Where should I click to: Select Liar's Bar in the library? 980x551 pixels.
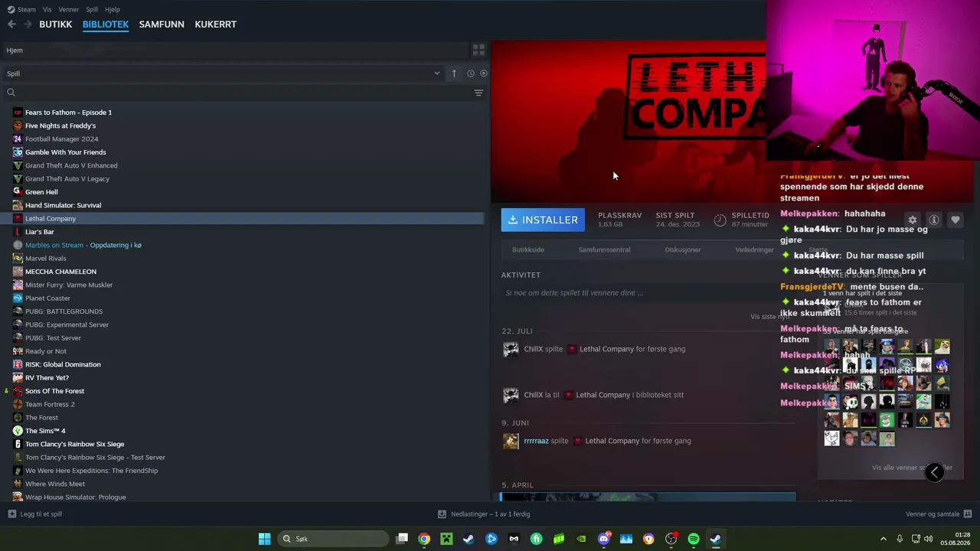(40, 232)
